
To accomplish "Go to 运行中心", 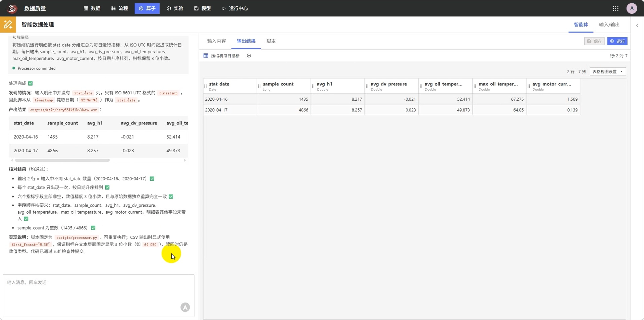I will (235, 8).
